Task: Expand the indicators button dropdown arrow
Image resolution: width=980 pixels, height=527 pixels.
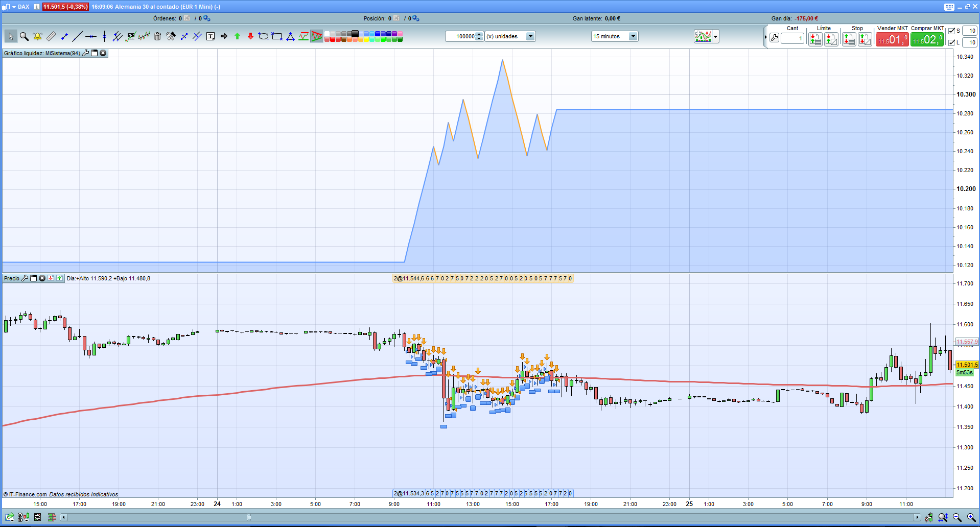Action: [716, 37]
